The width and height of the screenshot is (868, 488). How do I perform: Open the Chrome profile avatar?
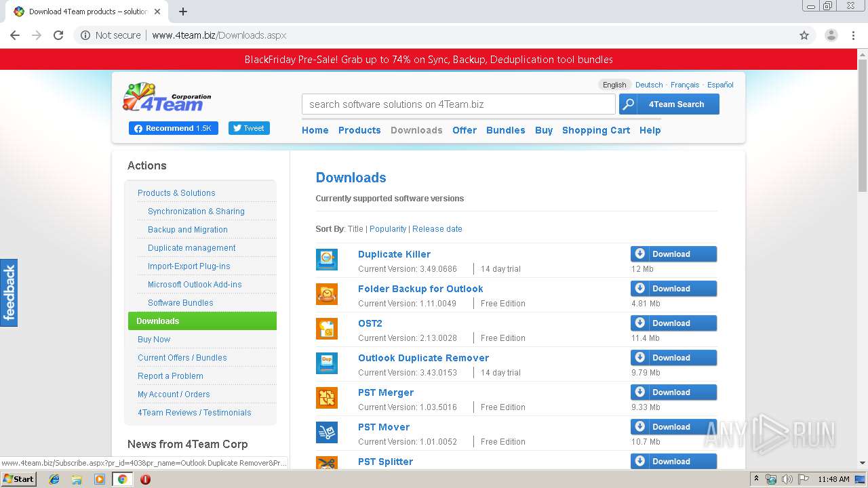831,35
